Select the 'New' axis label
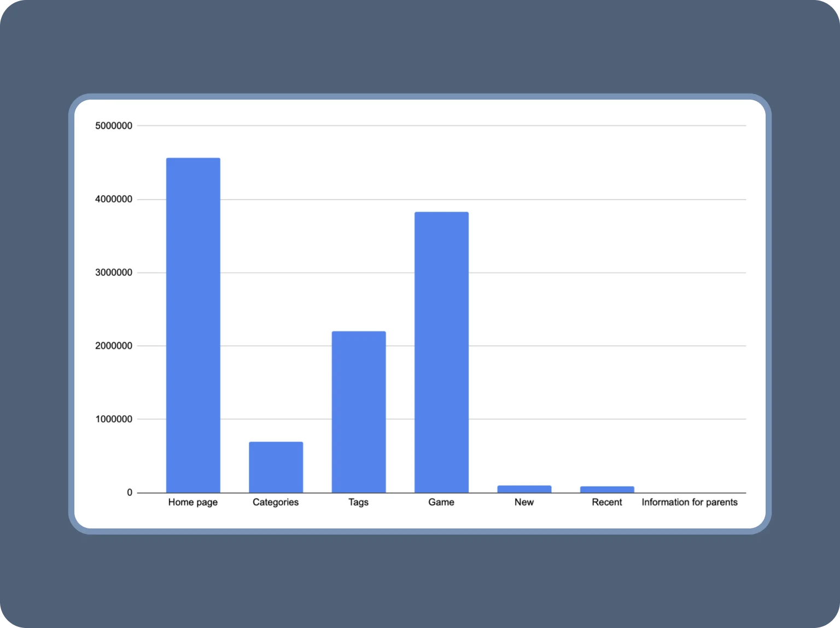The height and width of the screenshot is (628, 840). coord(524,502)
